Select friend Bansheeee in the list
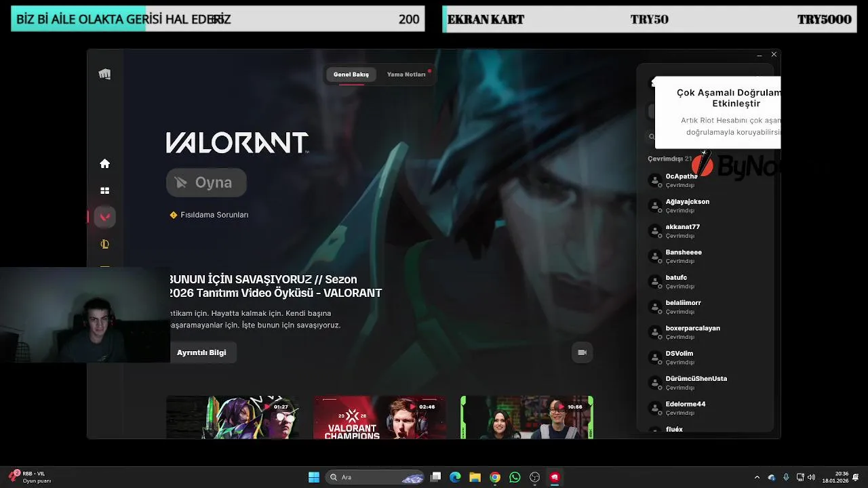This screenshot has height=488, width=868. tap(705, 256)
